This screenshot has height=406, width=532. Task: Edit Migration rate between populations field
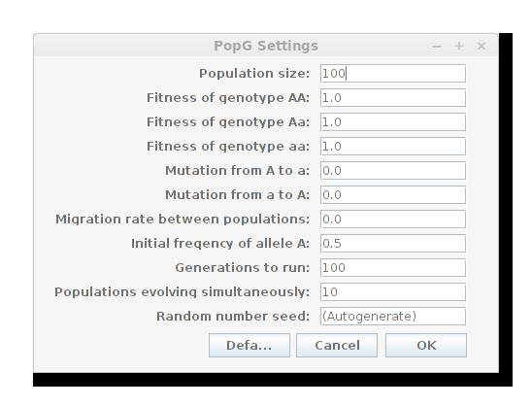coord(393,219)
